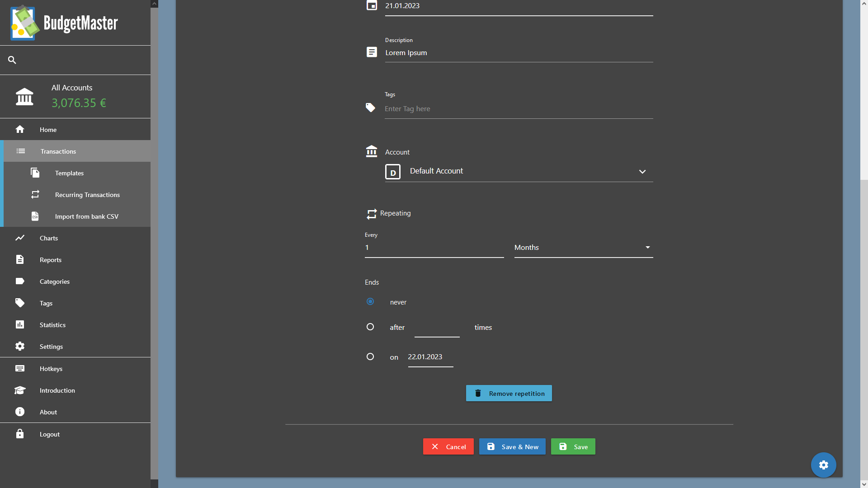Click the Save & New button

click(x=512, y=446)
